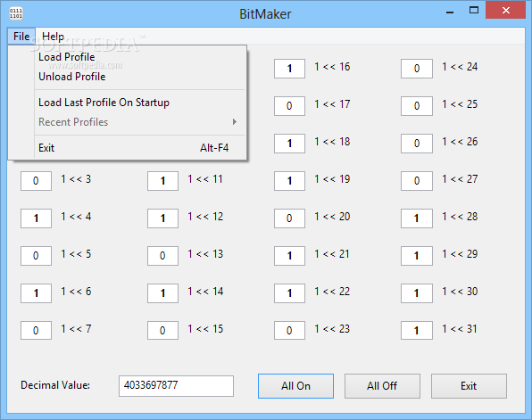Click the '1 << 16' label text
Viewport: 532px width, 420px height.
click(x=332, y=67)
